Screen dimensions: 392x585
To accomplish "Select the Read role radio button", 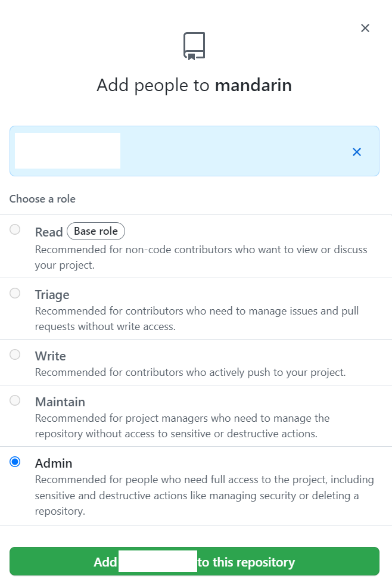I will coord(15,229).
